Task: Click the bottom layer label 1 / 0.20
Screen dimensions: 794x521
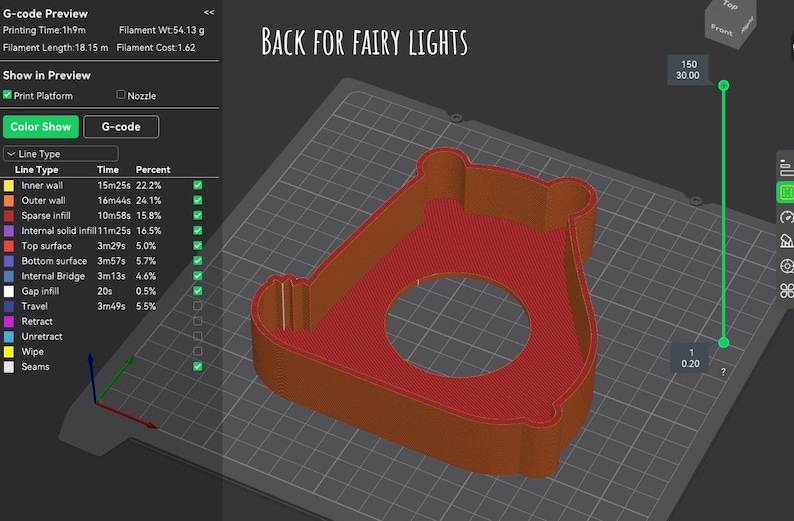Action: point(690,358)
